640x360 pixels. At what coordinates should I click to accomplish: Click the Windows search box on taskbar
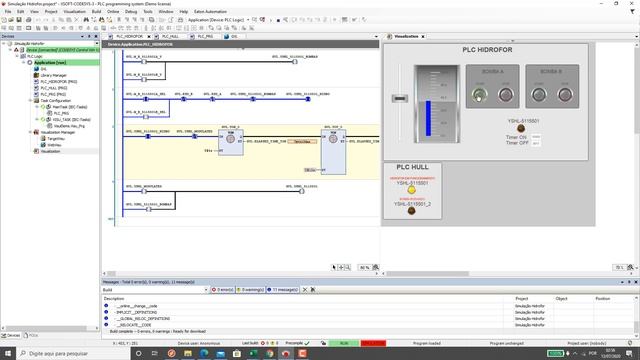tap(74, 353)
